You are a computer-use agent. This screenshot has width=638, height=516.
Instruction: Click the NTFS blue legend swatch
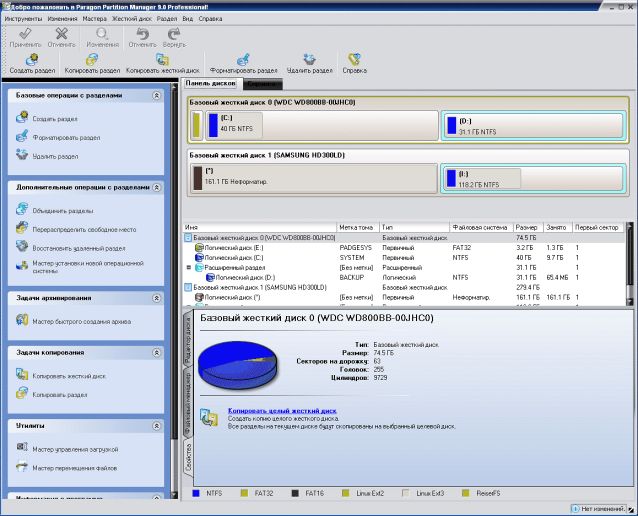click(x=196, y=493)
